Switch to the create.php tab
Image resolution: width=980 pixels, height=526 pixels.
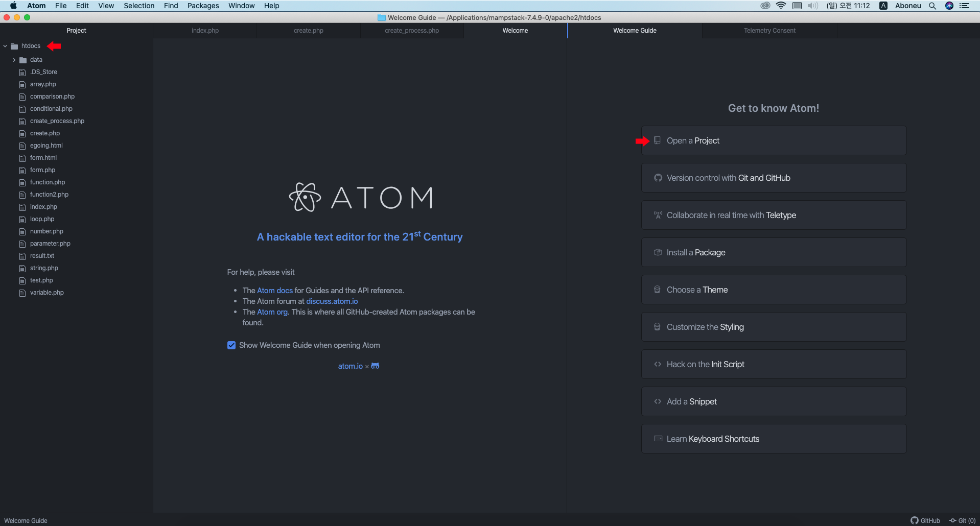tap(309, 31)
